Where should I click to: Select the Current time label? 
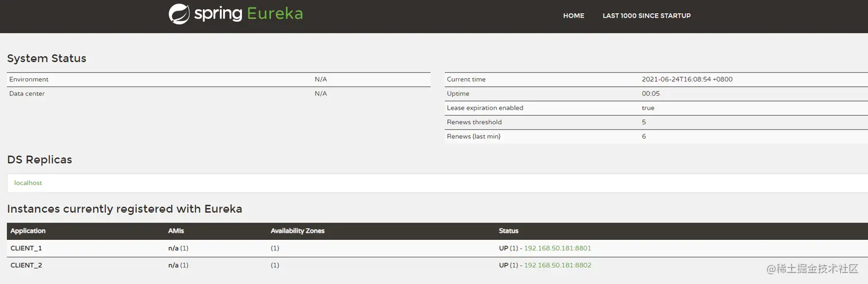click(466, 79)
